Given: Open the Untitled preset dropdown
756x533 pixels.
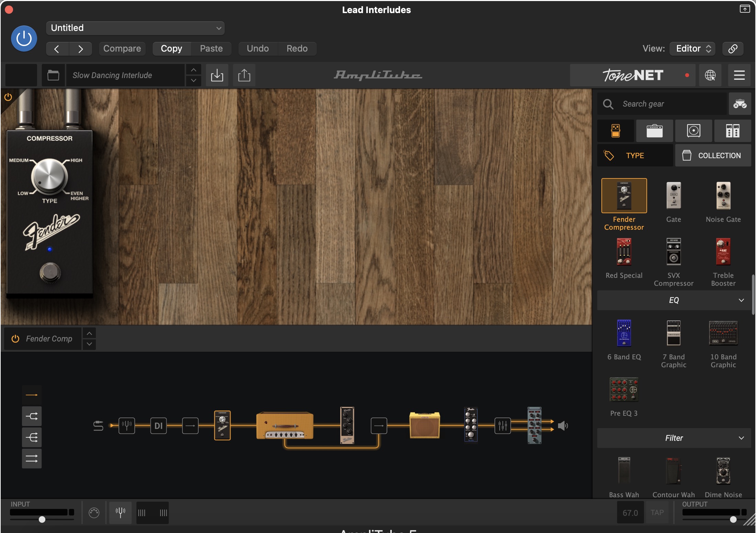Looking at the screenshot, I should [135, 28].
